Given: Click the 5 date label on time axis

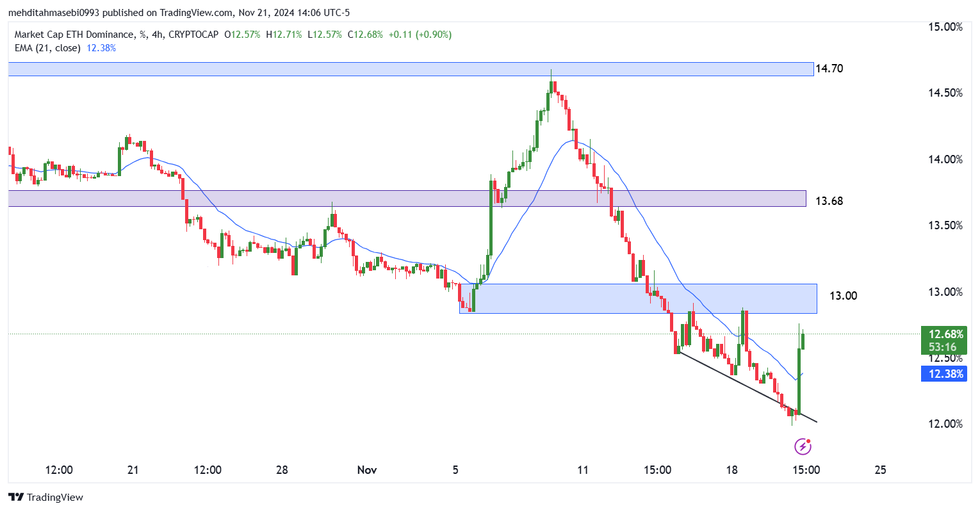Looking at the screenshot, I should click(x=455, y=470).
